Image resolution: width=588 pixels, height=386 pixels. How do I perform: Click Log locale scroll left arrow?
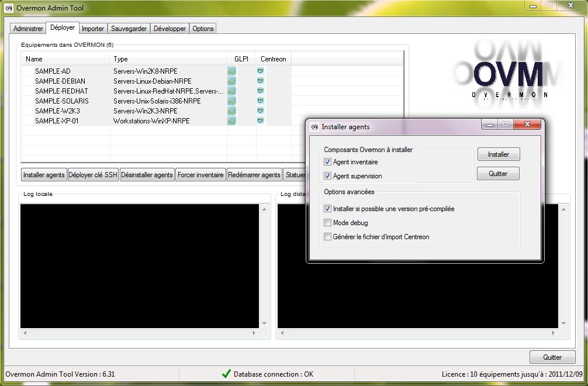pyautogui.click(x=25, y=333)
